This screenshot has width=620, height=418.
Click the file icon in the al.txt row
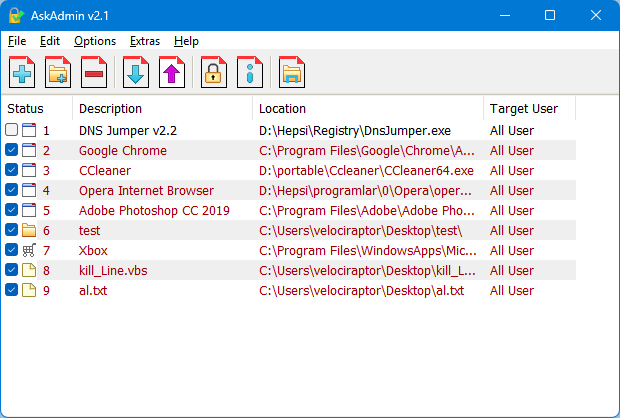(x=29, y=290)
